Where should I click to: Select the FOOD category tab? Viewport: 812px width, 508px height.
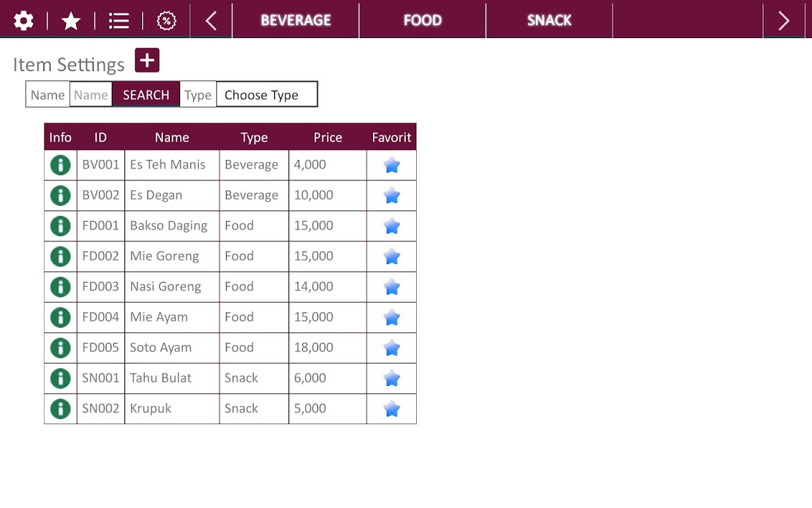tap(422, 20)
